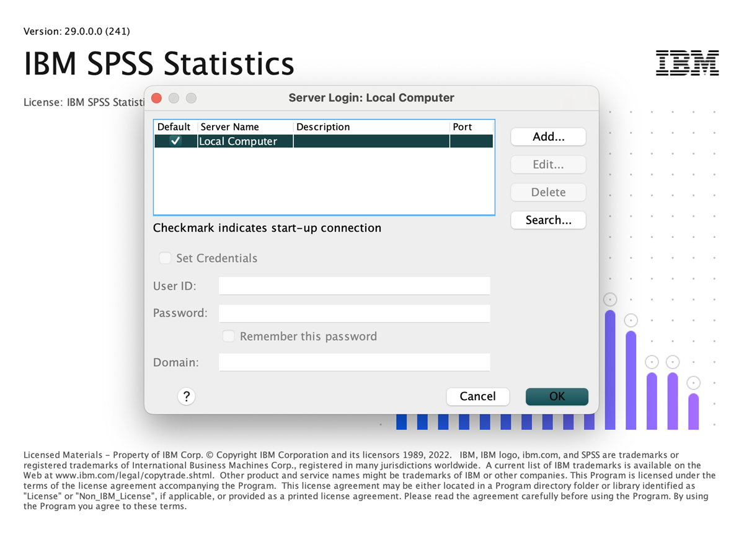The width and height of the screenshot is (744, 560).
Task: Click the Edit button
Action: point(548,164)
